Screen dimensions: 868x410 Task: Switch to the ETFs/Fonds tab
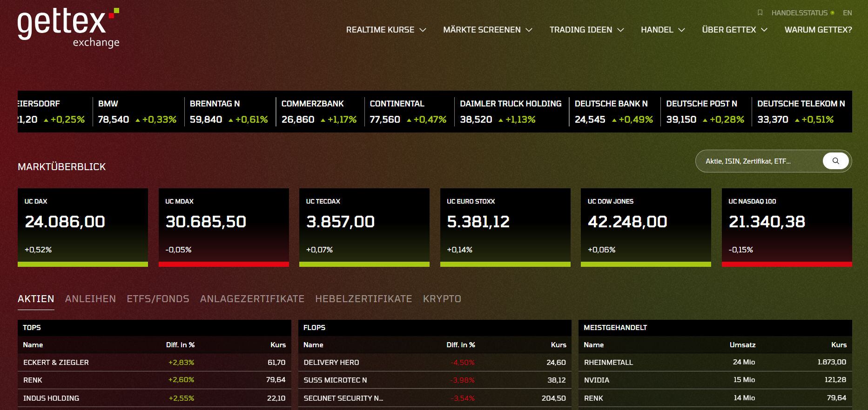tap(158, 299)
